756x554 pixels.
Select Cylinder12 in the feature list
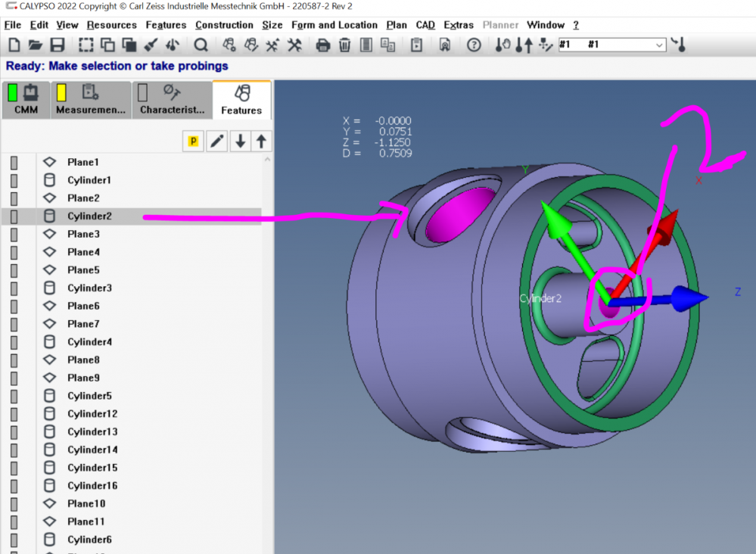[92, 414]
